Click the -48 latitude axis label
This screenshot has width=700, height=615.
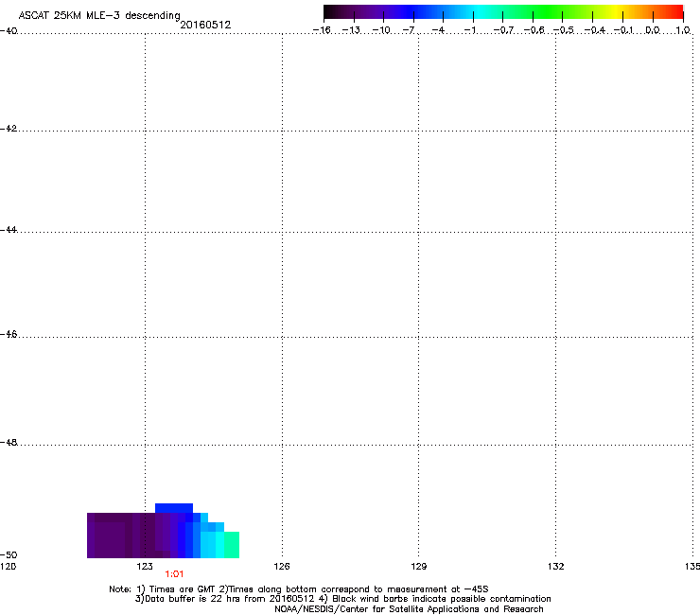point(9,443)
